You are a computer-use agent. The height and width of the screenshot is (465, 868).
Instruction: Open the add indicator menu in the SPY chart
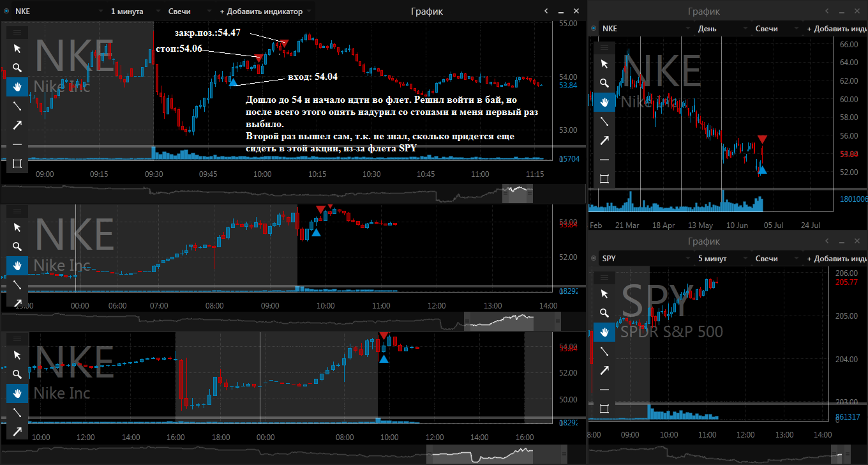[837, 258]
